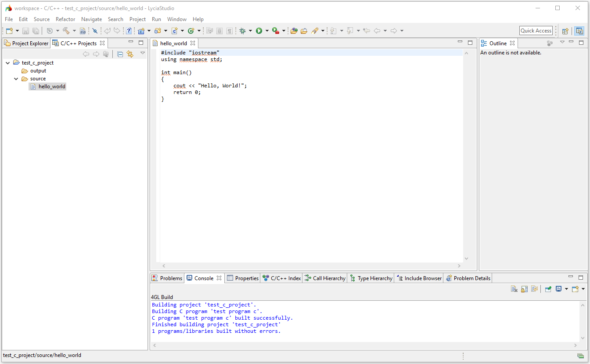Start debugging with the bug icon
Image resolution: width=590 pixels, height=364 pixels.
pos(243,31)
